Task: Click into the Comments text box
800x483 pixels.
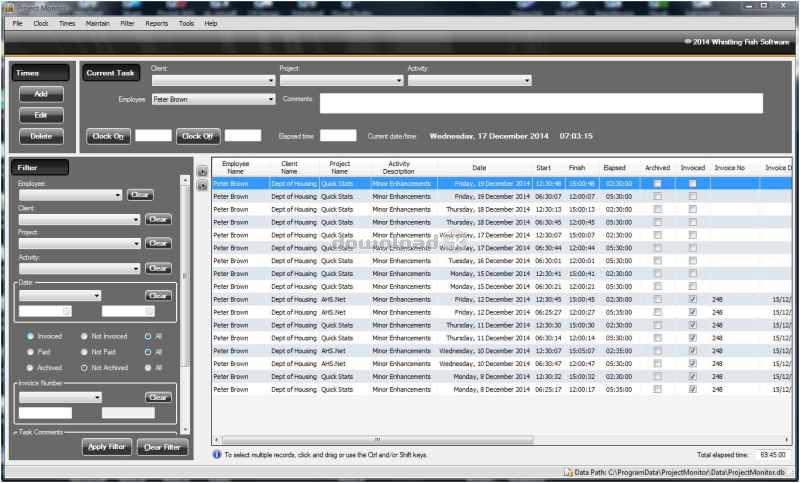Action: (x=541, y=103)
